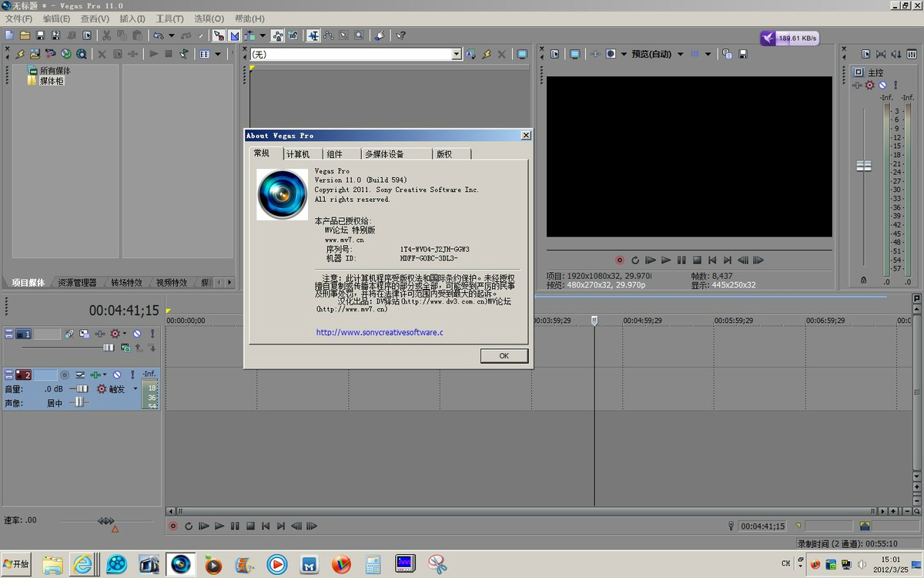Image resolution: width=924 pixels, height=578 pixels.
Task: Open the 工具(T) menu
Action: [169, 18]
